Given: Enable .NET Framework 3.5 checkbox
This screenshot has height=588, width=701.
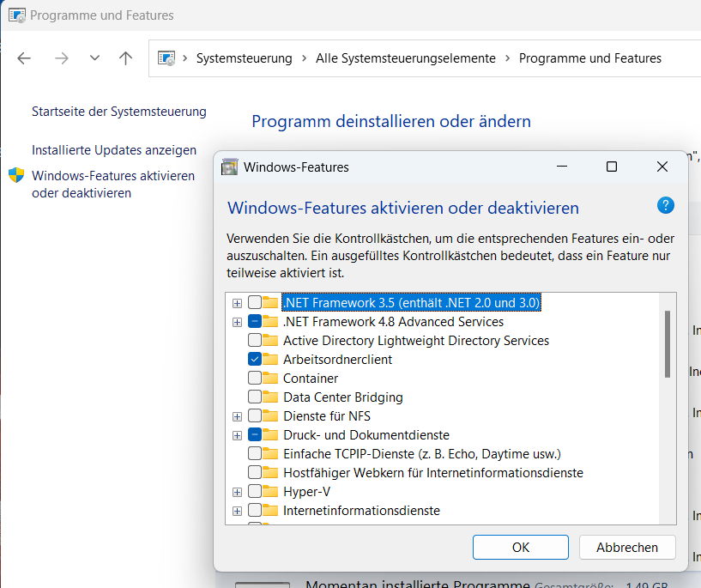Looking at the screenshot, I should [255, 303].
